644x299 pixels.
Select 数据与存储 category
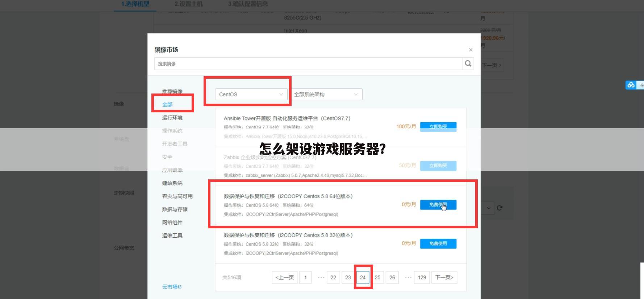point(175,209)
